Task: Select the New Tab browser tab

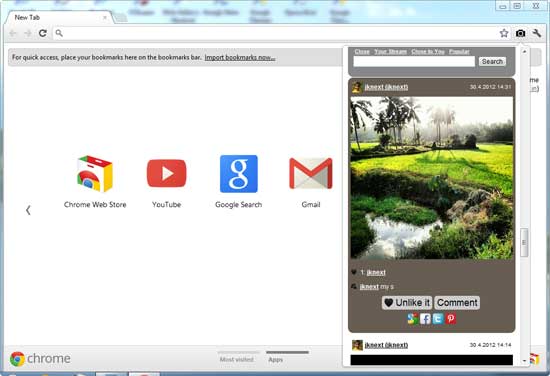Action: [x=58, y=17]
